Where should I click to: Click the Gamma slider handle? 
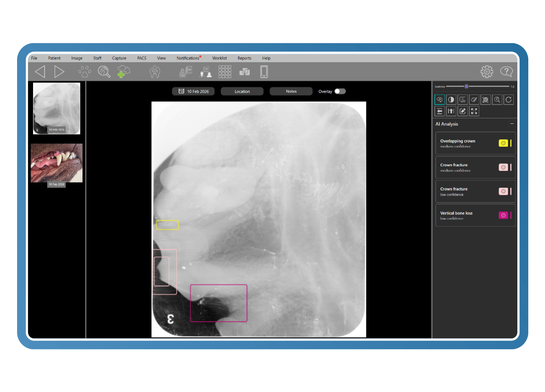(467, 86)
